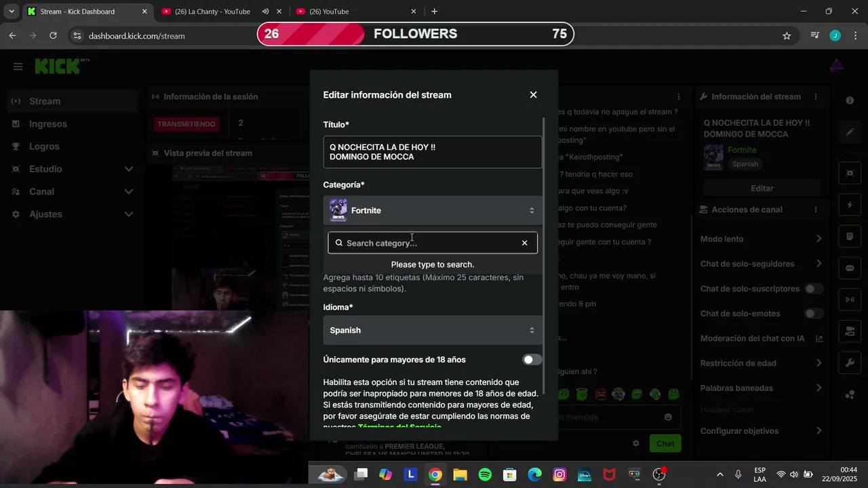Click the broadcast signal icon in right sidebar
The height and width of the screenshot is (488, 868).
pos(850,299)
